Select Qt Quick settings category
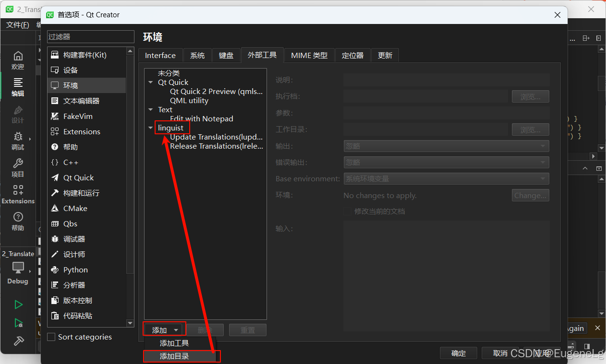 coord(87,177)
